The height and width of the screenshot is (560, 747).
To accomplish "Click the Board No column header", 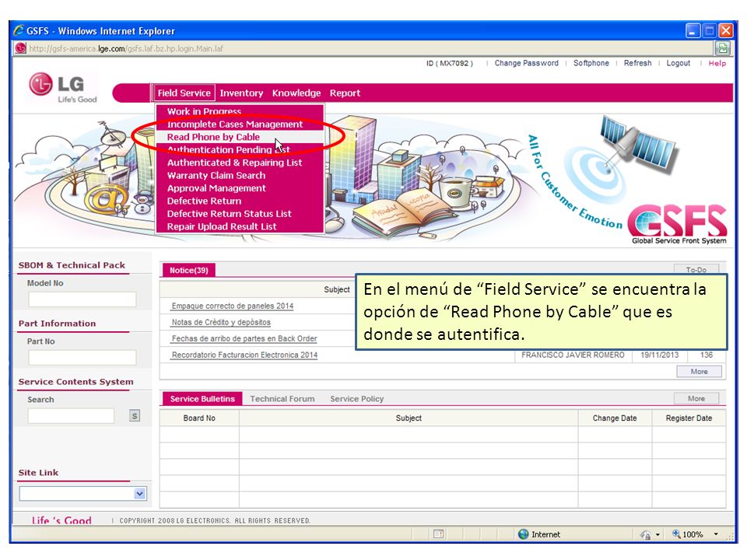I will [x=199, y=418].
